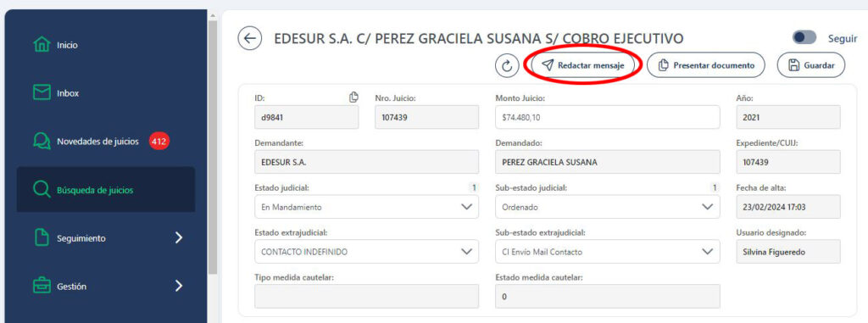Open the Estado extrajudicial dropdown
Image resolution: width=868 pixels, height=323 pixels.
(366, 252)
